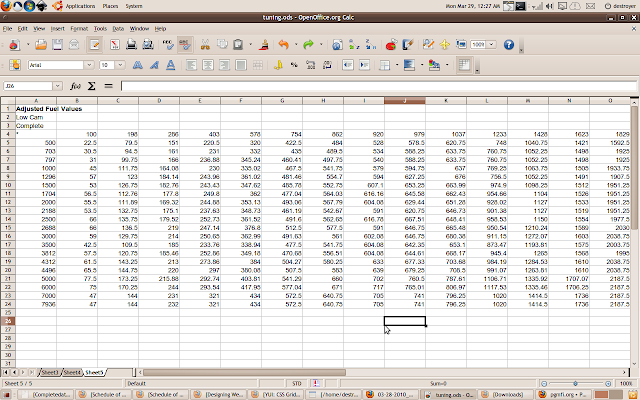640x400 pixels.
Task: Open the Format menu
Action: [78, 29]
